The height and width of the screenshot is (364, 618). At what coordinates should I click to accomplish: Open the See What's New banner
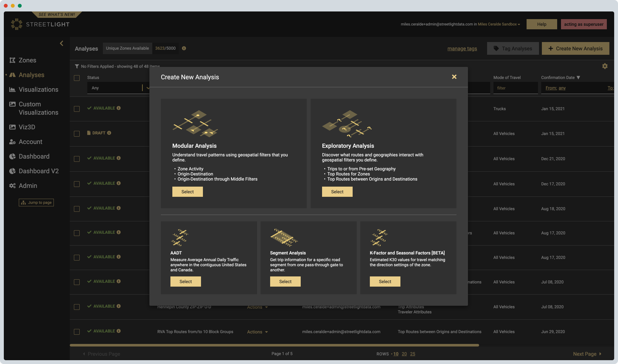[57, 14]
